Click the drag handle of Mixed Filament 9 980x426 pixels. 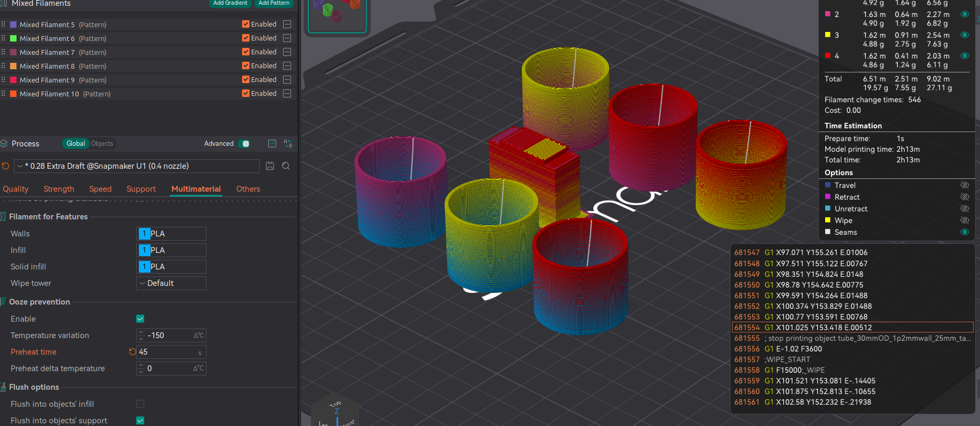tap(3, 80)
